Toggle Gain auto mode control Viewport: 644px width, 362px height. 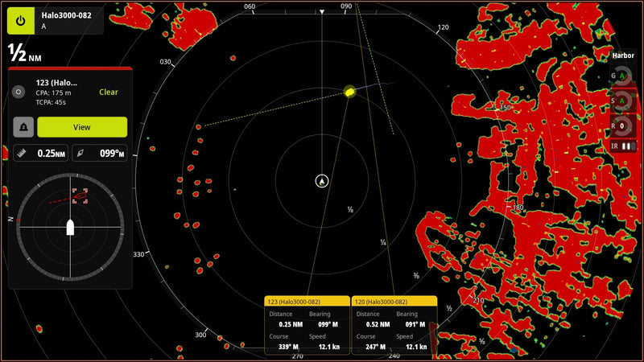[622, 76]
